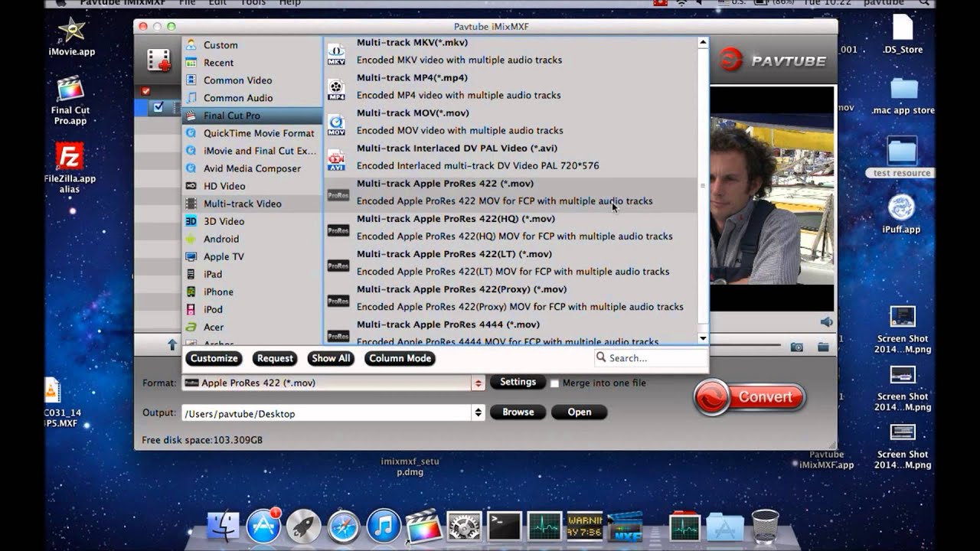Click the Multi-track MKV format icon
The image size is (980, 551).
(x=336, y=54)
